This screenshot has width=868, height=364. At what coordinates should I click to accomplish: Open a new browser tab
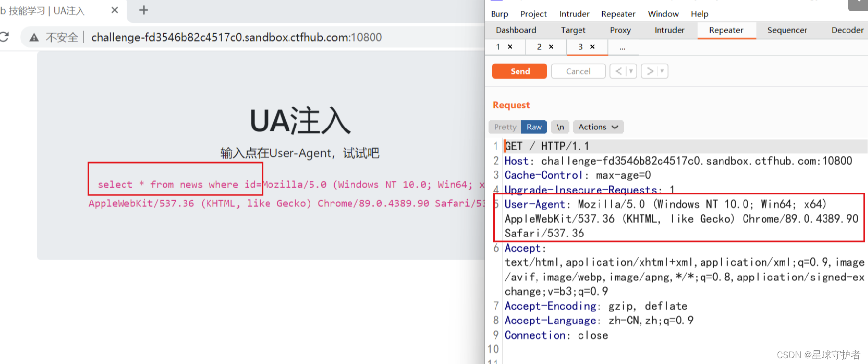(x=144, y=10)
